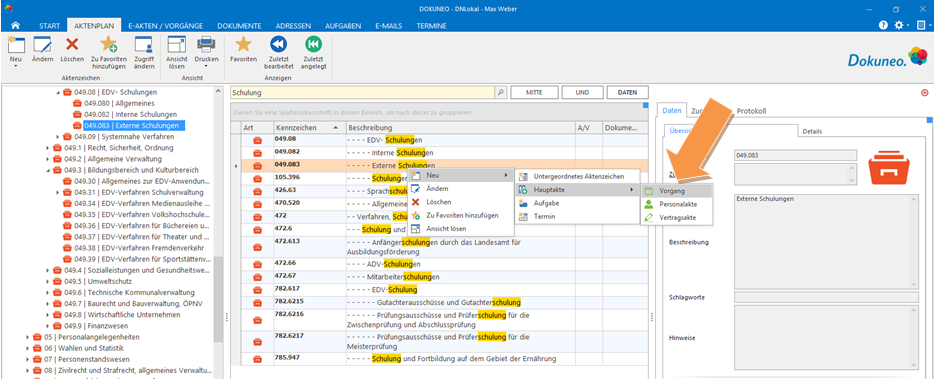Click the red target icon above details

click(x=924, y=93)
